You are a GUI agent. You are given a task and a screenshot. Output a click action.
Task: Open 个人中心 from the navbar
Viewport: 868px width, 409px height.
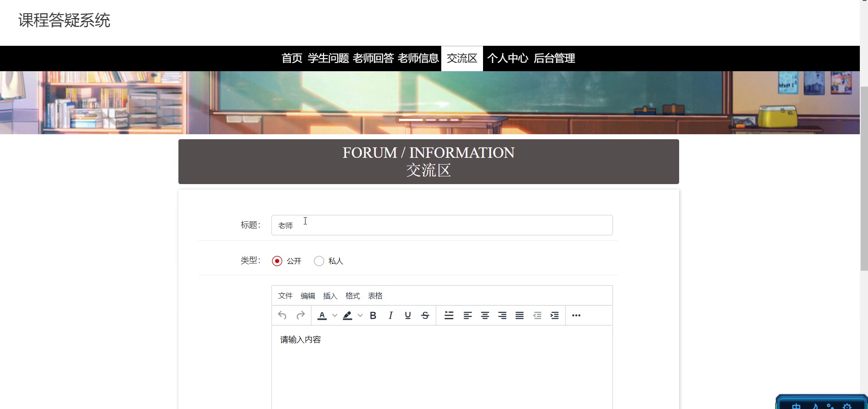[x=508, y=58]
